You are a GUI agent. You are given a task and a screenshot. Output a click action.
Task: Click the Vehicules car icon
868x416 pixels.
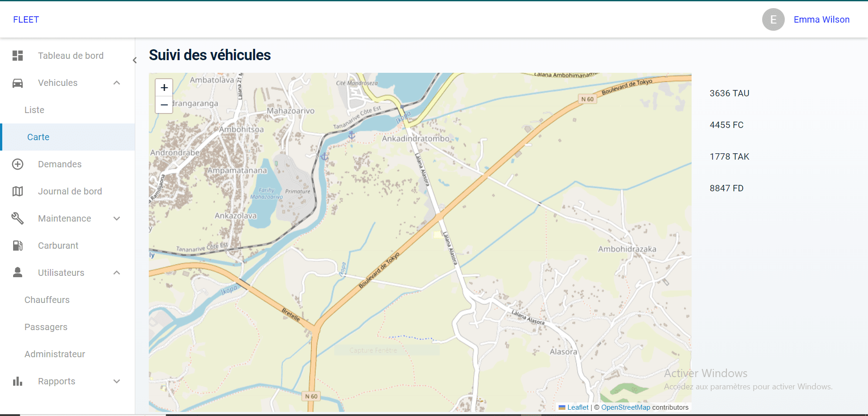18,83
